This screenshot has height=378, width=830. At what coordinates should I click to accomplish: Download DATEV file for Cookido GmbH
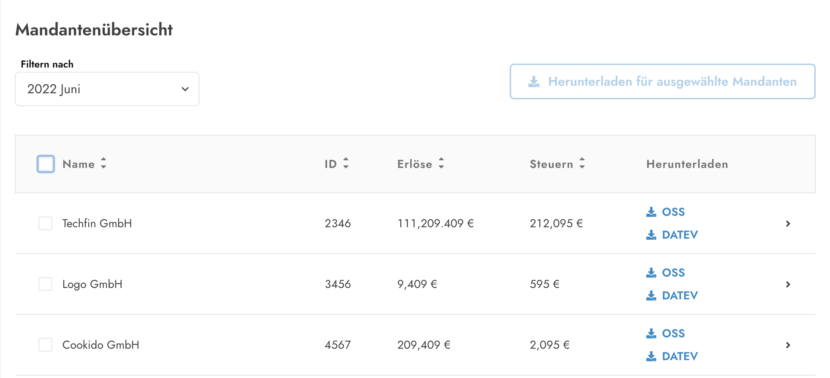[672, 356]
